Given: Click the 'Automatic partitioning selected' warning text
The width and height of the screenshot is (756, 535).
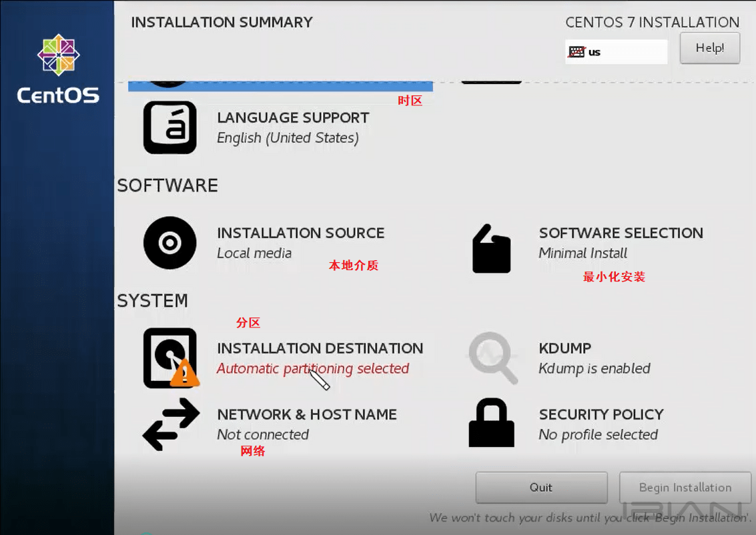Looking at the screenshot, I should (312, 368).
